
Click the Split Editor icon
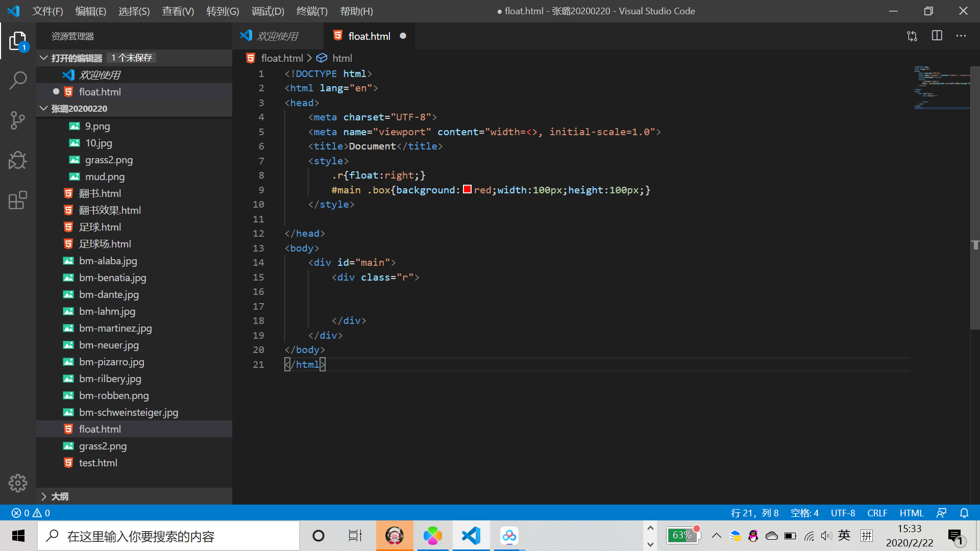pos(937,36)
